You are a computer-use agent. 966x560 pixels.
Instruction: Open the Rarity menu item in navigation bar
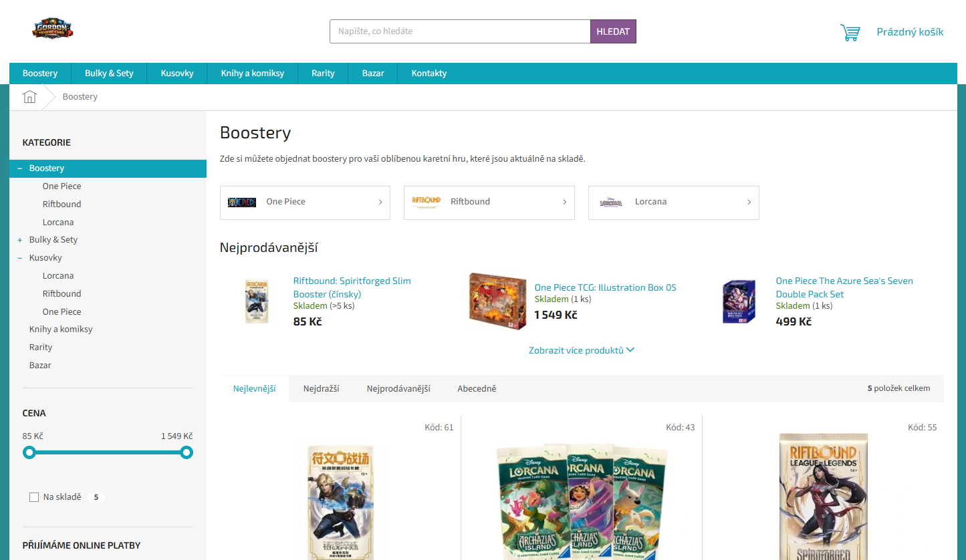(x=323, y=74)
